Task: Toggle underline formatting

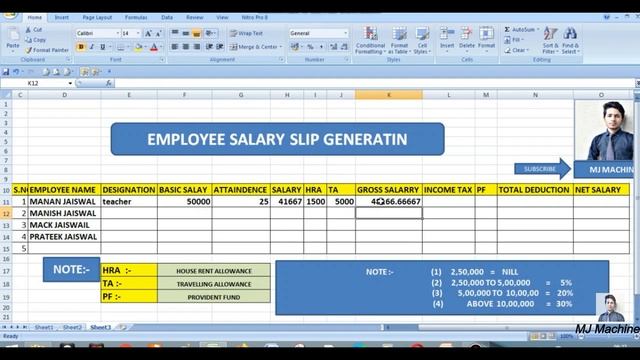Action: (x=102, y=47)
